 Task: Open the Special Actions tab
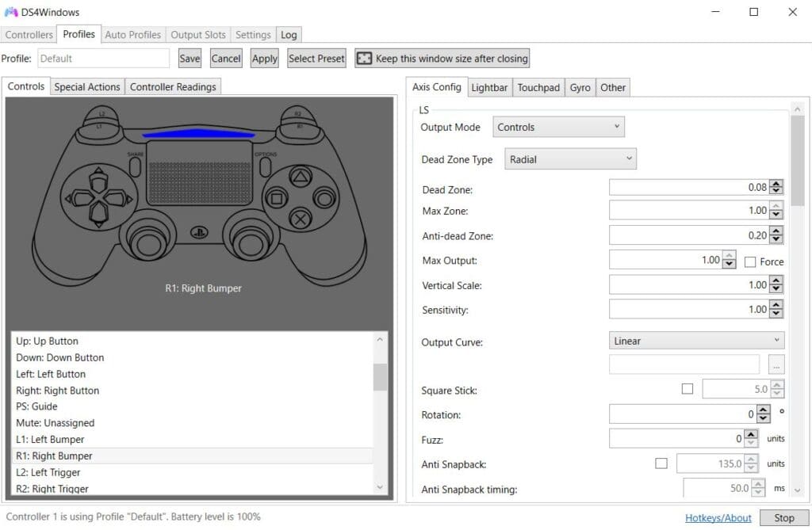pos(87,87)
